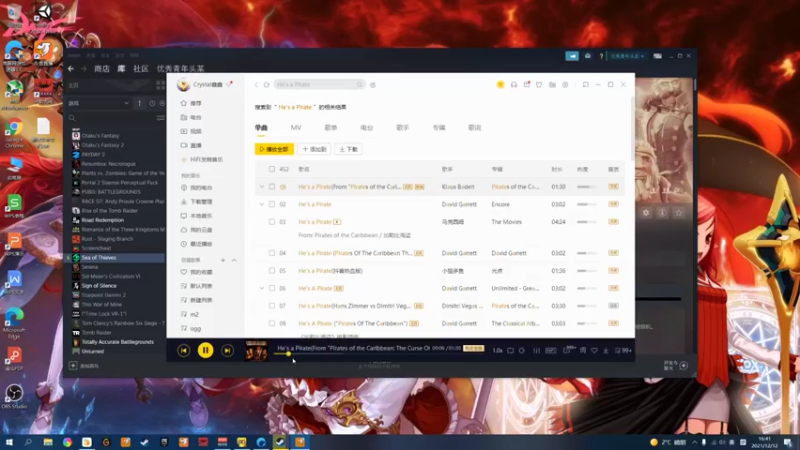Screen dimensions: 800x450
Task: Check the box for song 07 Dimitri Vegas row
Action: coord(272,306)
